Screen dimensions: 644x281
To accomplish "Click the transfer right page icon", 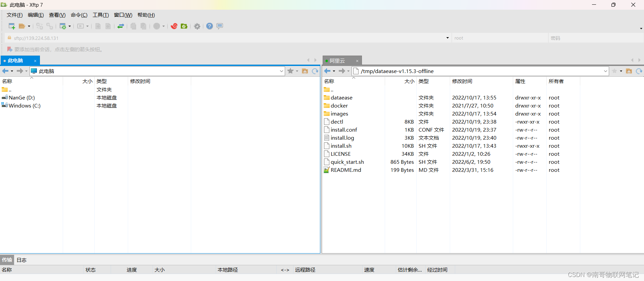I will (x=108, y=26).
